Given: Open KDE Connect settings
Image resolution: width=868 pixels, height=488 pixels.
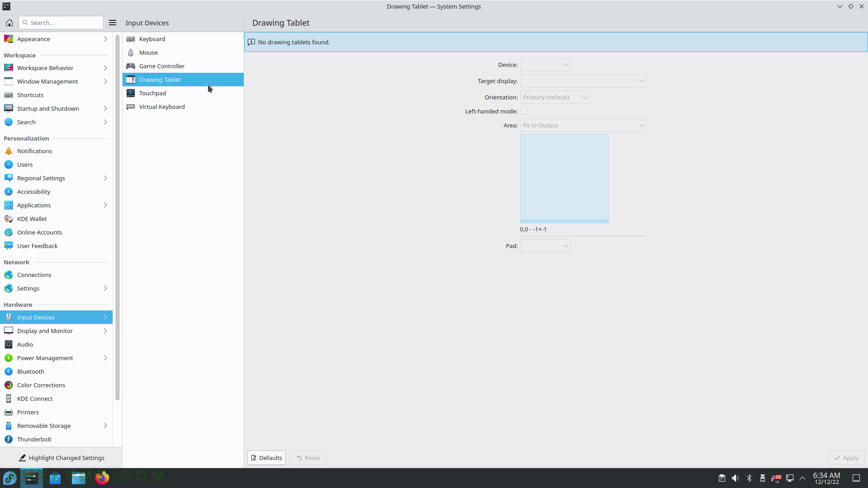Looking at the screenshot, I should (x=56, y=399).
